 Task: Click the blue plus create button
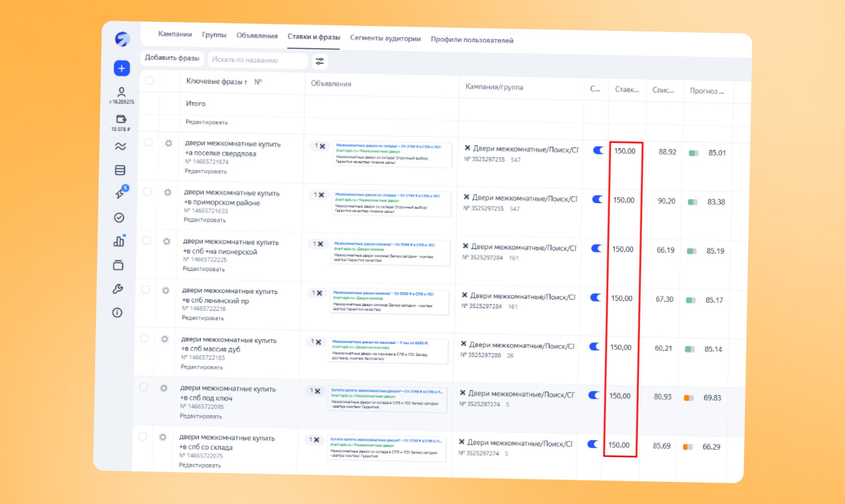point(122,68)
